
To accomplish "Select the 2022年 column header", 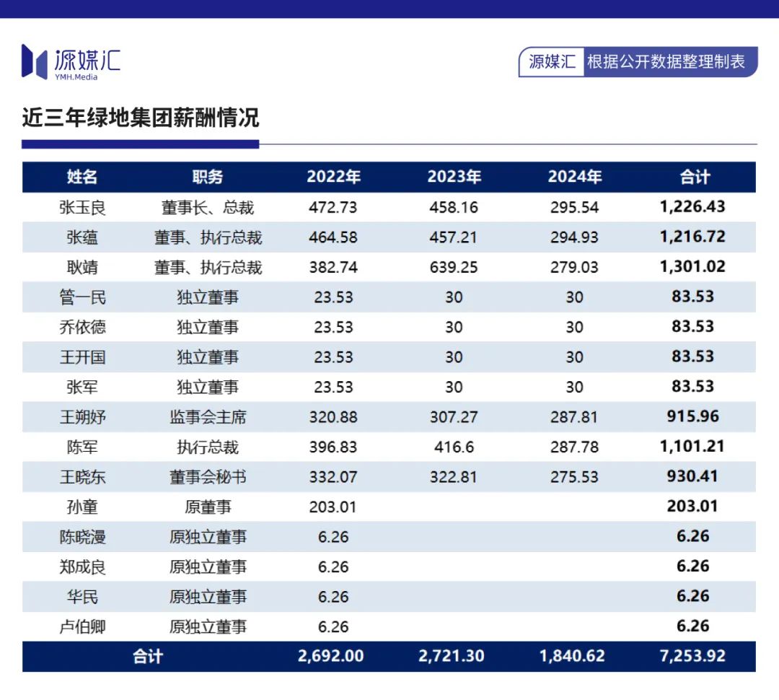I will coord(333,177).
